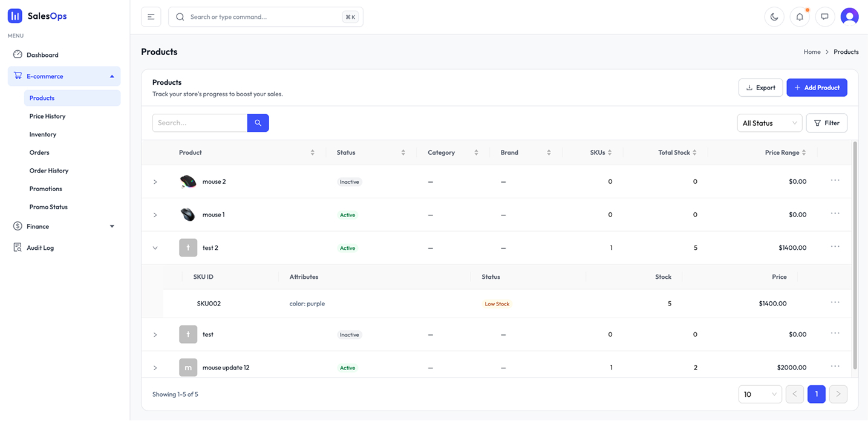Open the notifications bell
The height and width of the screenshot is (421, 868).
[x=800, y=17]
